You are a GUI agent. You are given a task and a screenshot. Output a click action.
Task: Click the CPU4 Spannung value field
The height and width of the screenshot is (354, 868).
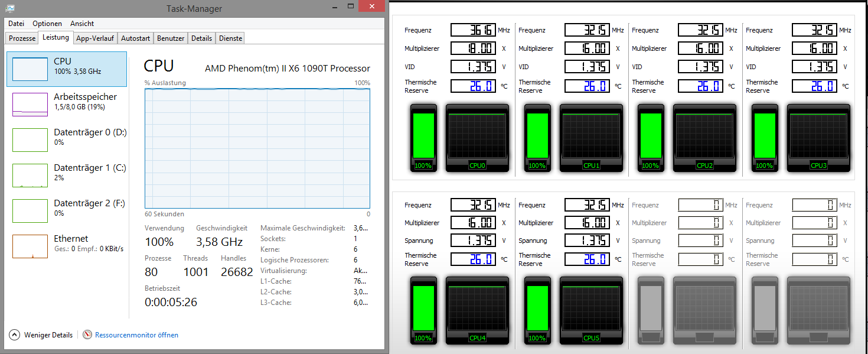[x=473, y=241]
